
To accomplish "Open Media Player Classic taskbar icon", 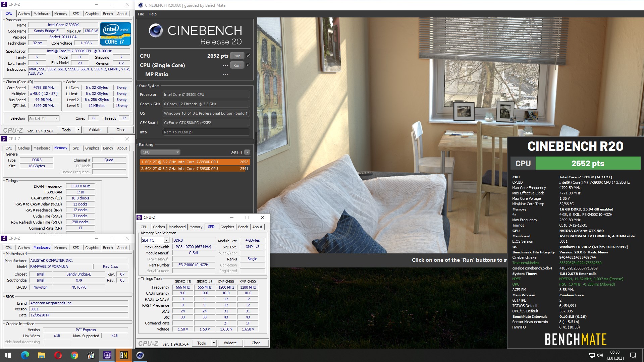I will 91,355.
